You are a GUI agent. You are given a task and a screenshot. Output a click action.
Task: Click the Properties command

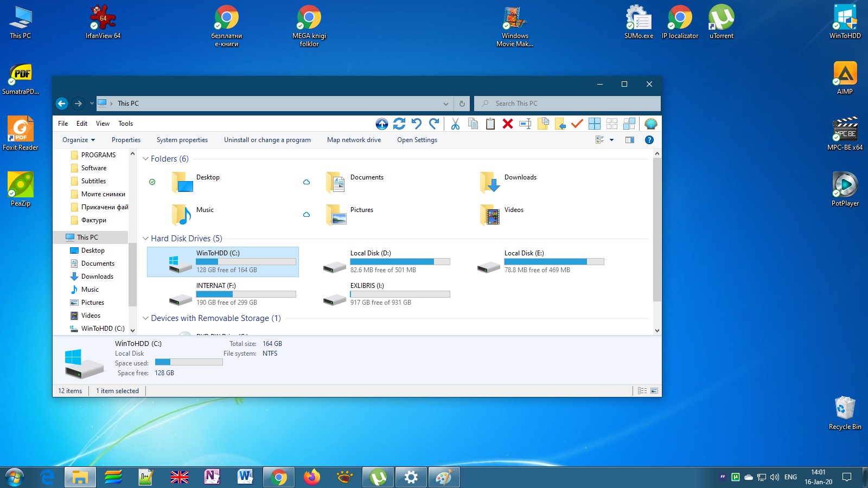click(x=126, y=140)
